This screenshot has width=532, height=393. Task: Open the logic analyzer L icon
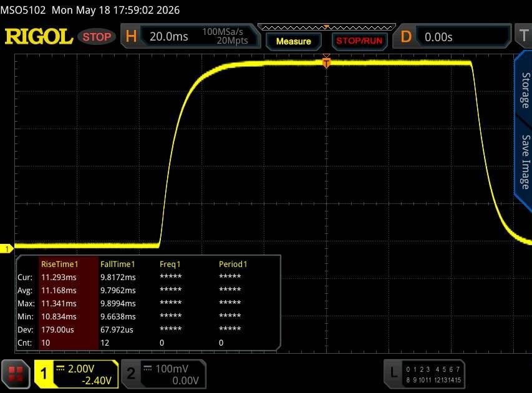[394, 373]
